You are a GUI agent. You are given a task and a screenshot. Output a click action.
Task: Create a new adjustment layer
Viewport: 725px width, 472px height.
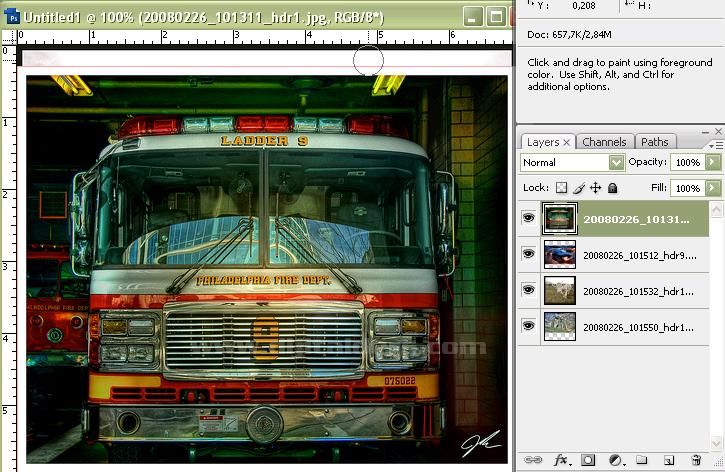click(615, 460)
